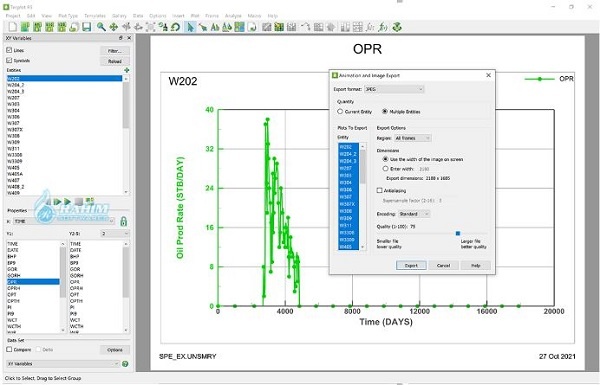Click the green question-mark help icon in sidebar
The image size is (600, 385).
click(125, 364)
